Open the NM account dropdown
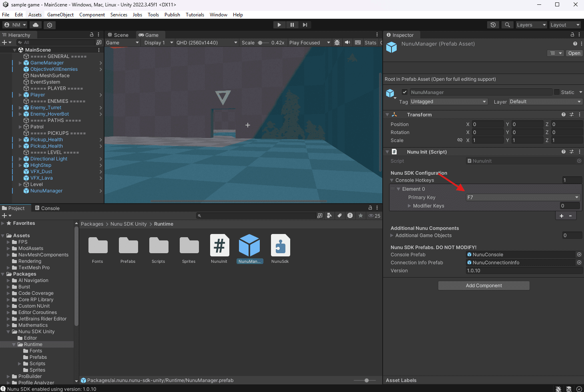Screen dimensions: 584x392 (x=15, y=25)
